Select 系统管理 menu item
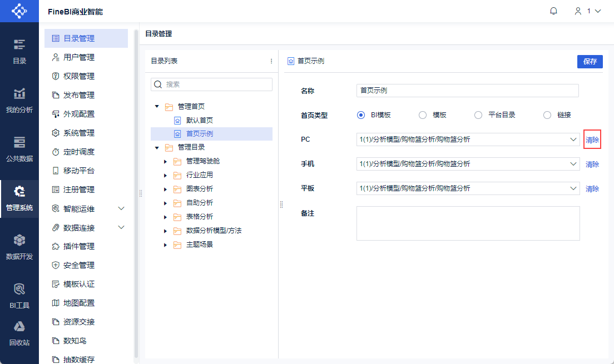 click(x=78, y=133)
